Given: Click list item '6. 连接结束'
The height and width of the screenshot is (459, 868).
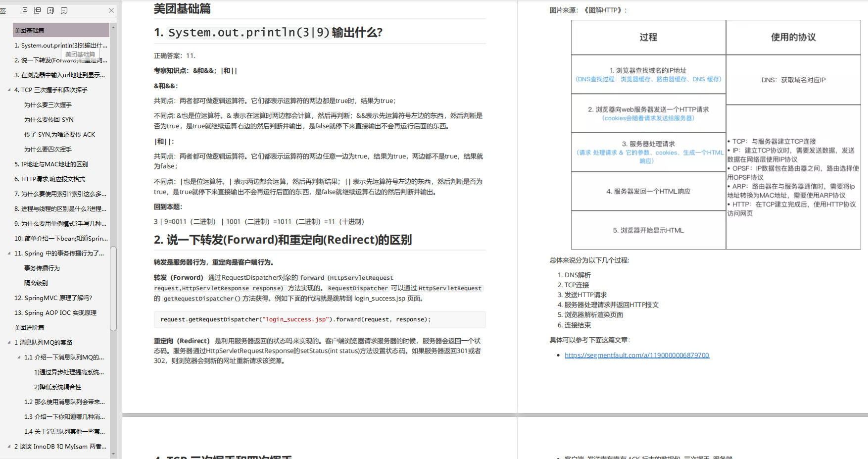Looking at the screenshot, I should click(x=574, y=325).
